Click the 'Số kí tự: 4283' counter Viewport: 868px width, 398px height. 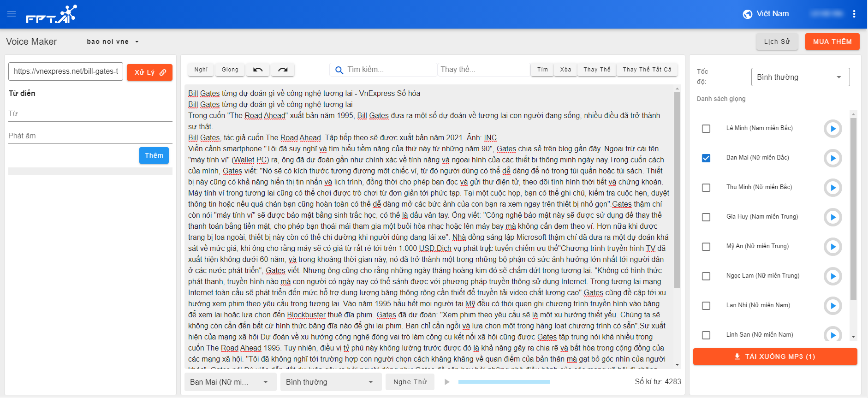(658, 382)
